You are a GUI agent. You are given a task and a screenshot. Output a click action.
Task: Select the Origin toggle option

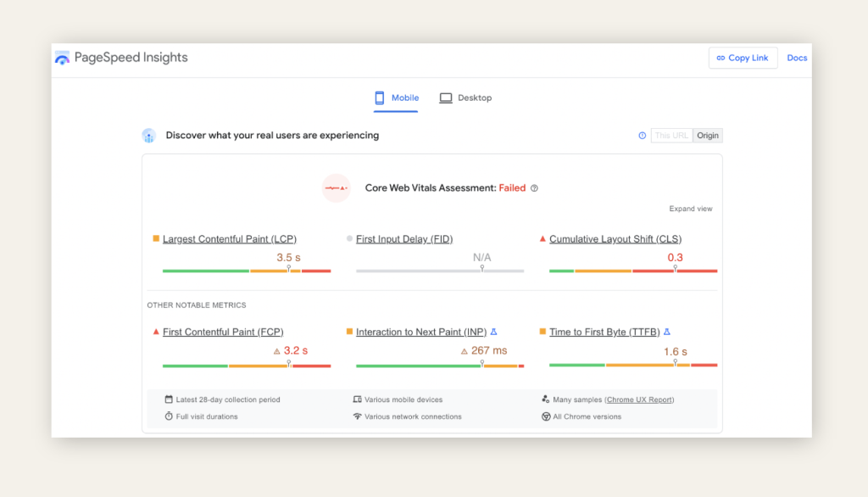pos(708,136)
